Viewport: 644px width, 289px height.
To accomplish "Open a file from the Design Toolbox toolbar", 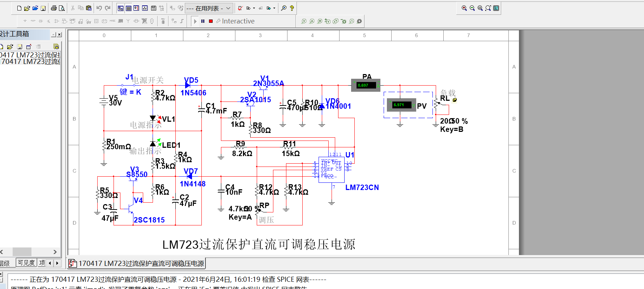I will click(x=10, y=47).
